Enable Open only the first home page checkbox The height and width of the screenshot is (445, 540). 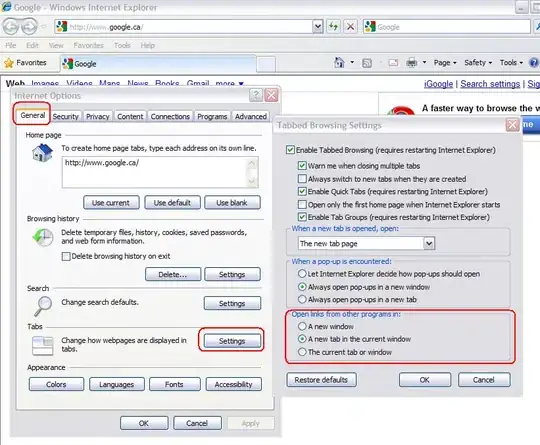pyautogui.click(x=302, y=205)
